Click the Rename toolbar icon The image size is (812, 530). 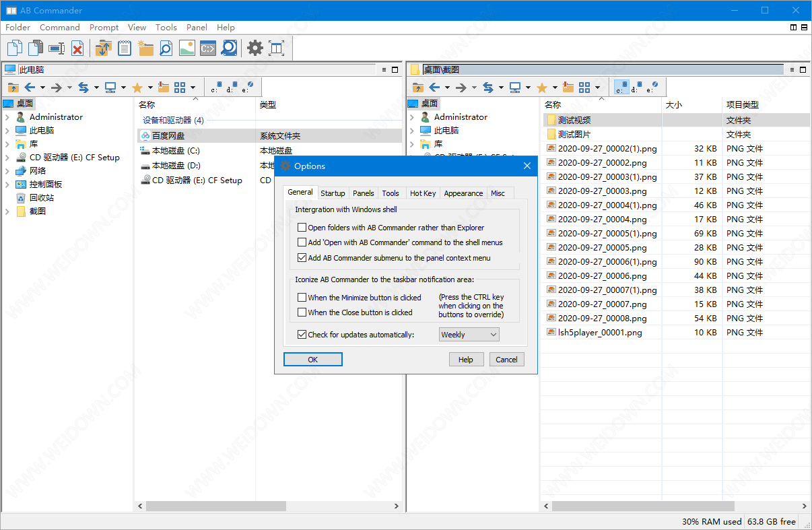(57, 48)
